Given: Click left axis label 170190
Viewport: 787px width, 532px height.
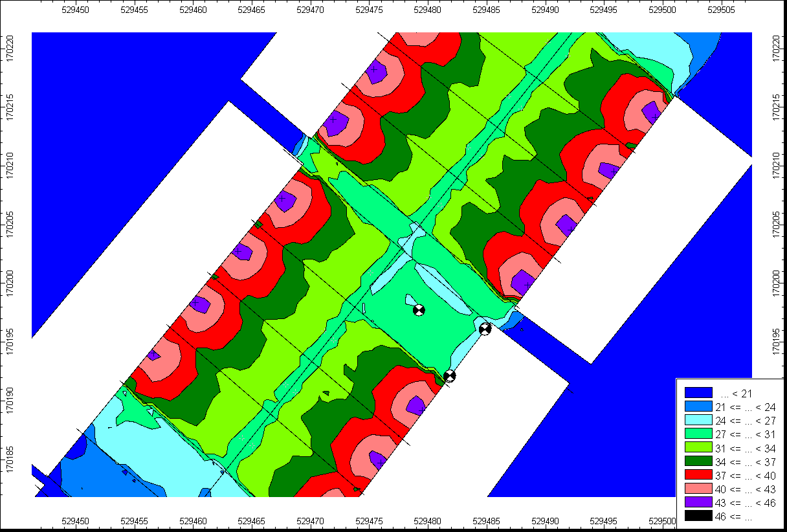Looking at the screenshot, I should [x=10, y=401].
